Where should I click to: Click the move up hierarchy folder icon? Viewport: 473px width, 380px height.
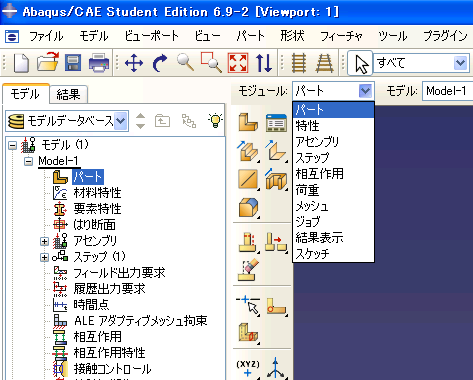[162, 121]
